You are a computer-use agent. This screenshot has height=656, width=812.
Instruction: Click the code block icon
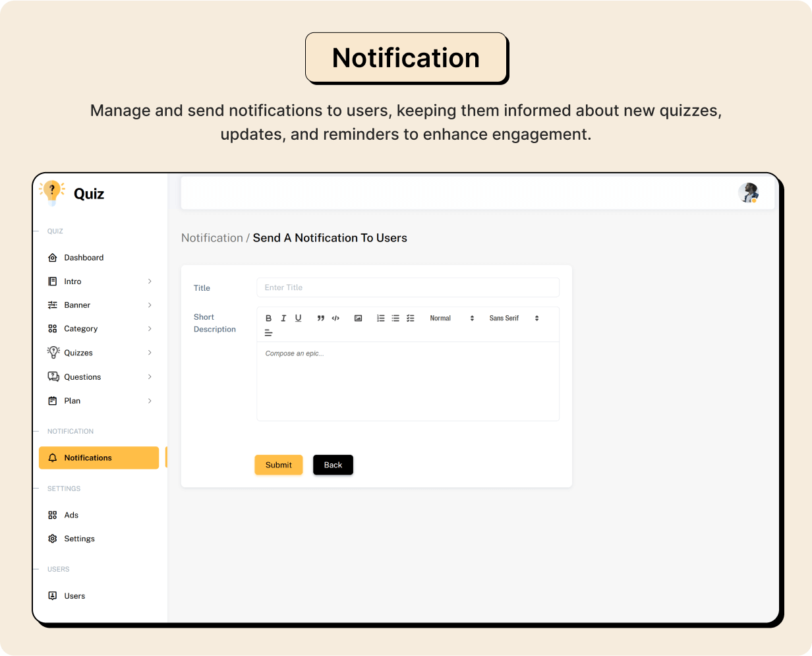[335, 318]
